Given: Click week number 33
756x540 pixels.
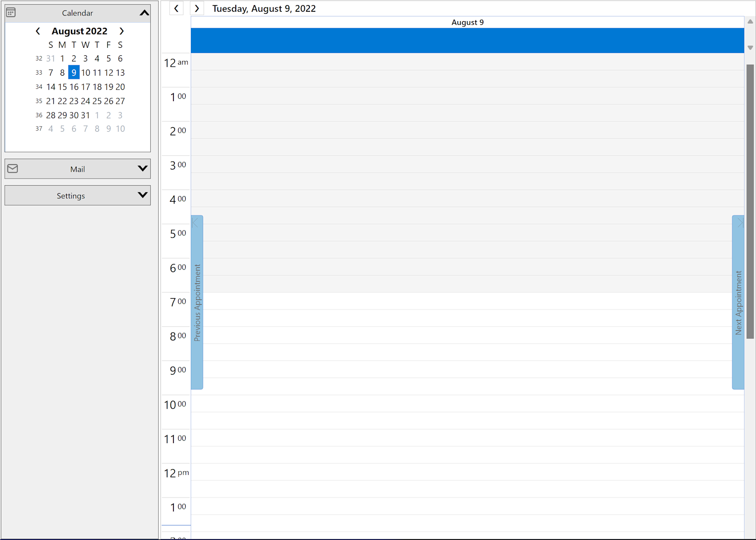Looking at the screenshot, I should tap(39, 73).
